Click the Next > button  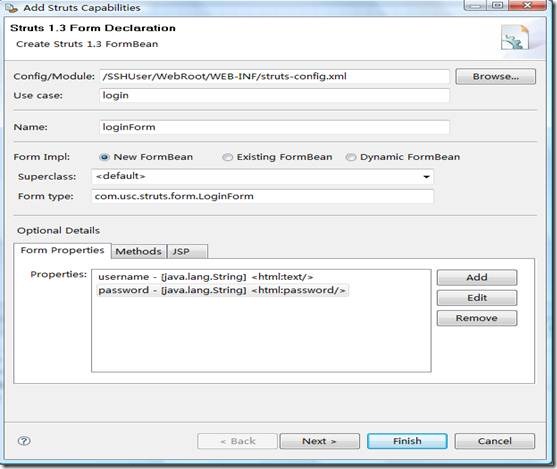pyautogui.click(x=319, y=441)
